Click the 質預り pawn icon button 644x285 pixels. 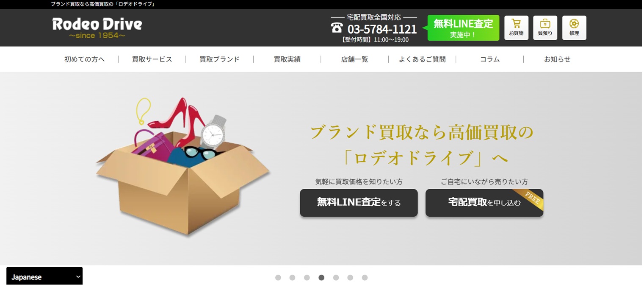click(545, 28)
